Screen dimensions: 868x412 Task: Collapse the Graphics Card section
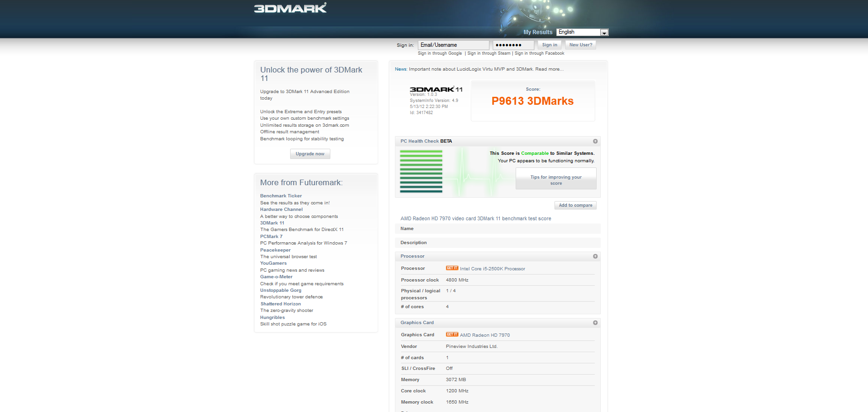(x=595, y=323)
